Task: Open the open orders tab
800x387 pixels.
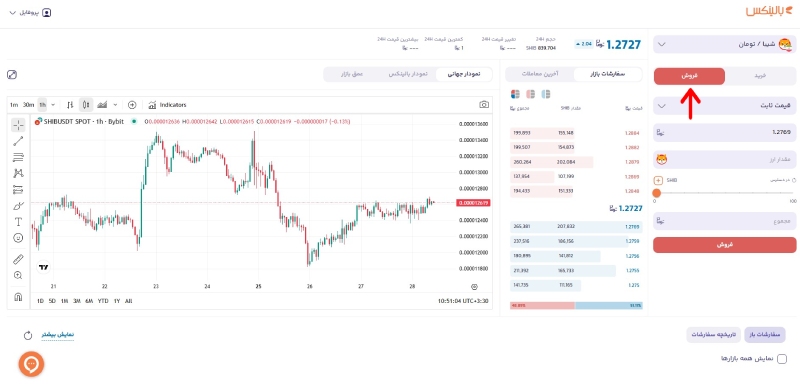Action: (765, 335)
